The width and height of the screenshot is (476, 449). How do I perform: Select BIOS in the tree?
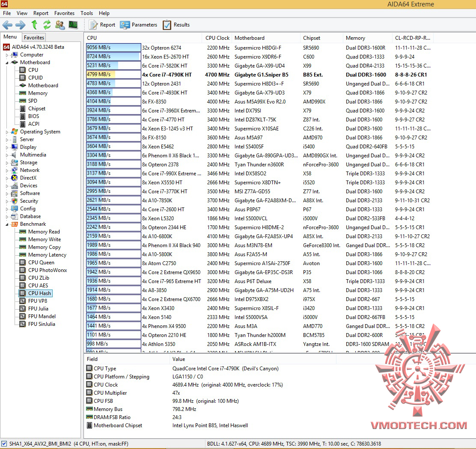33,116
